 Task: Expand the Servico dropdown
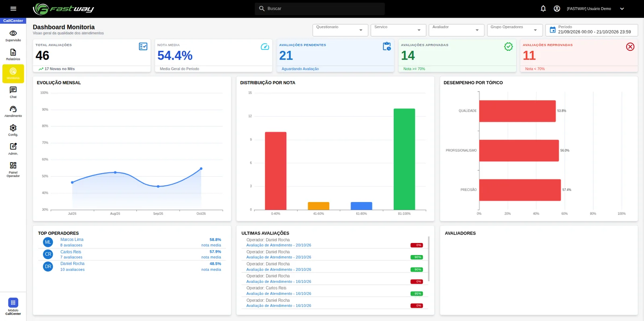pos(398,30)
